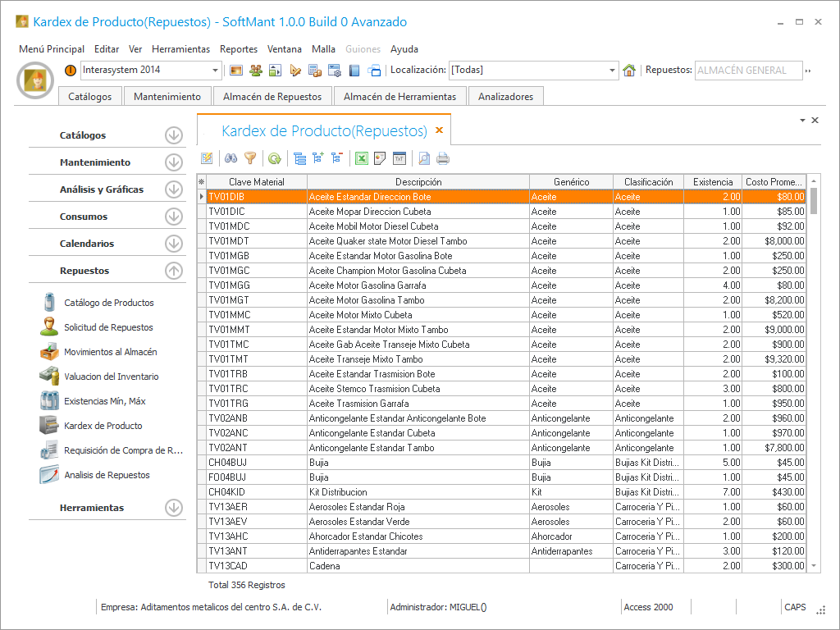Open the Localización [Todas] dropdown
840x630 pixels.
[612, 71]
